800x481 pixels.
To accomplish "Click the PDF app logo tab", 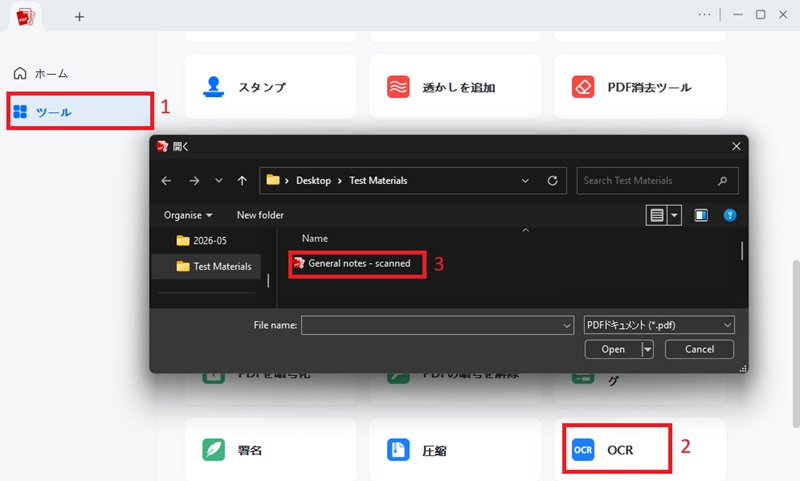I will pyautogui.click(x=26, y=17).
